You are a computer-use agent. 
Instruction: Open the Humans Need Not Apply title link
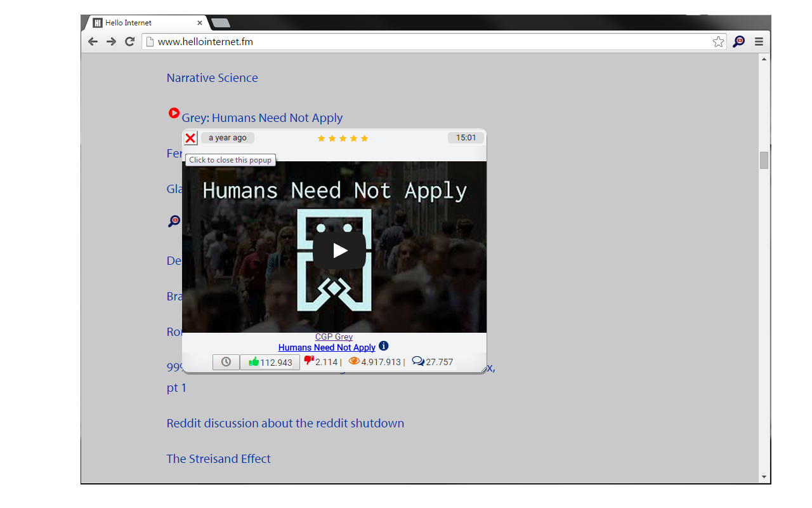click(x=327, y=347)
